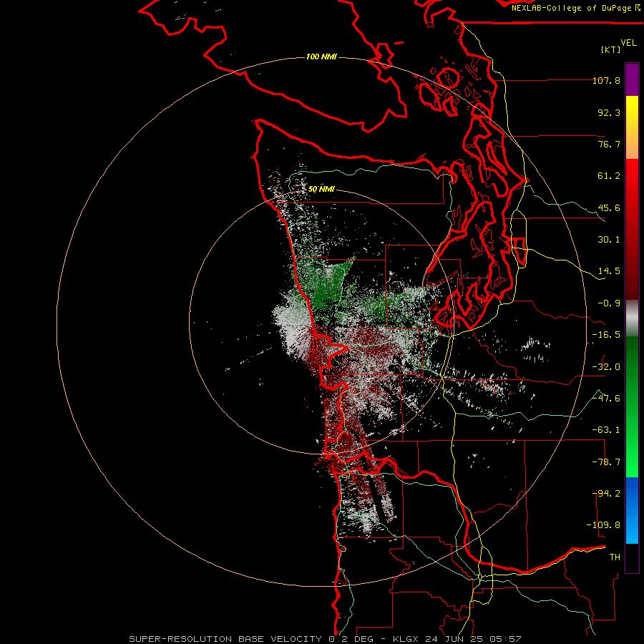The height and width of the screenshot is (644, 644).
Task: Click the [KT] units label
Action: click(610, 49)
